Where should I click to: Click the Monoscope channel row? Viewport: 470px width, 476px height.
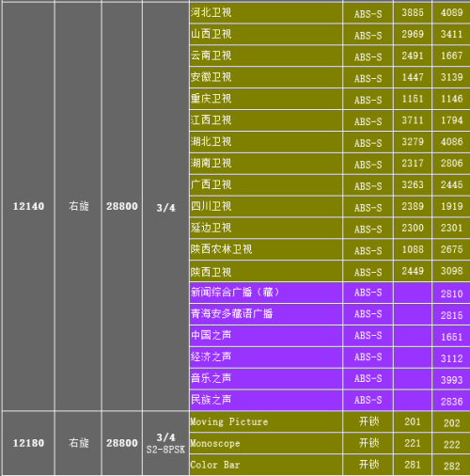coord(330,443)
